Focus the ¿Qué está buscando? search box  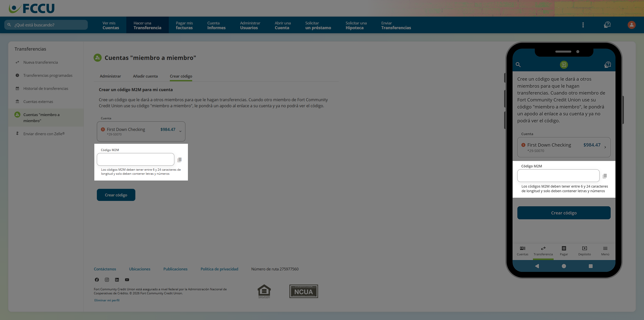click(x=46, y=25)
